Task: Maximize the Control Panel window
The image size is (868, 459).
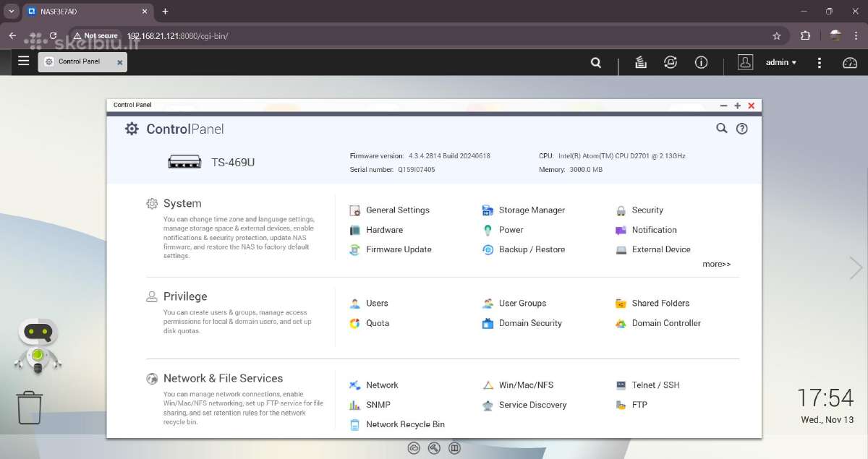Action: point(738,106)
